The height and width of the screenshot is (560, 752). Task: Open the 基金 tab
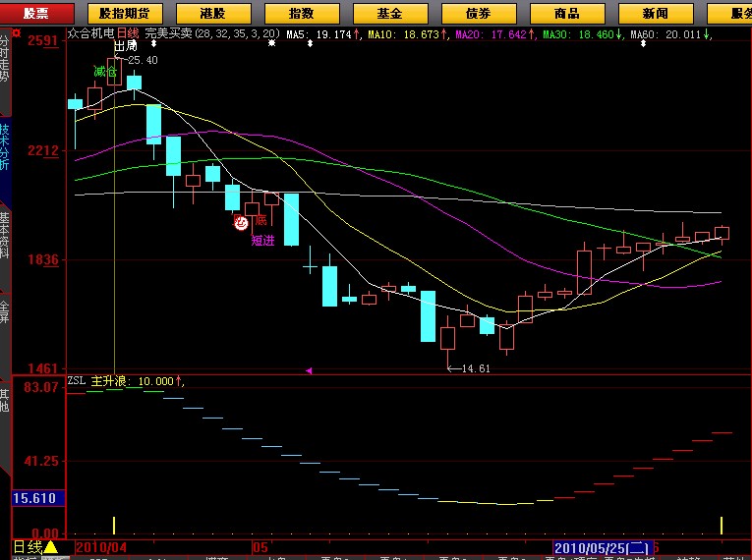point(390,13)
